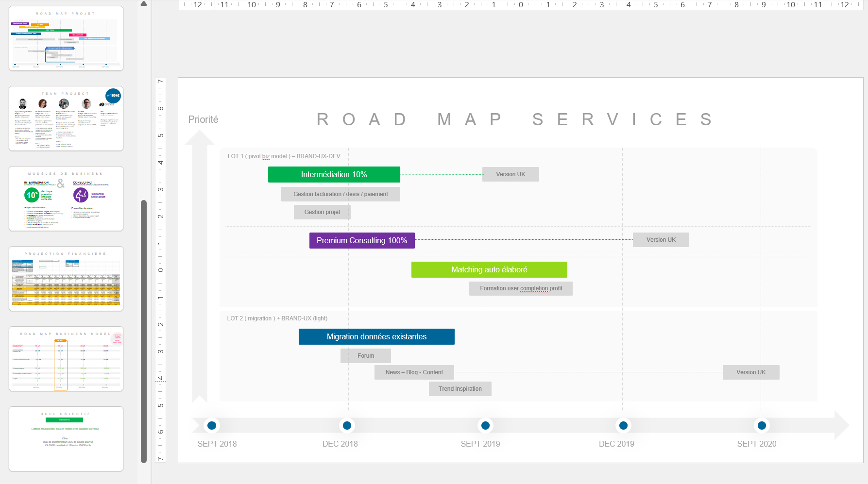
Task: Click the scroll-up arrow in the slide panel
Action: point(144,4)
